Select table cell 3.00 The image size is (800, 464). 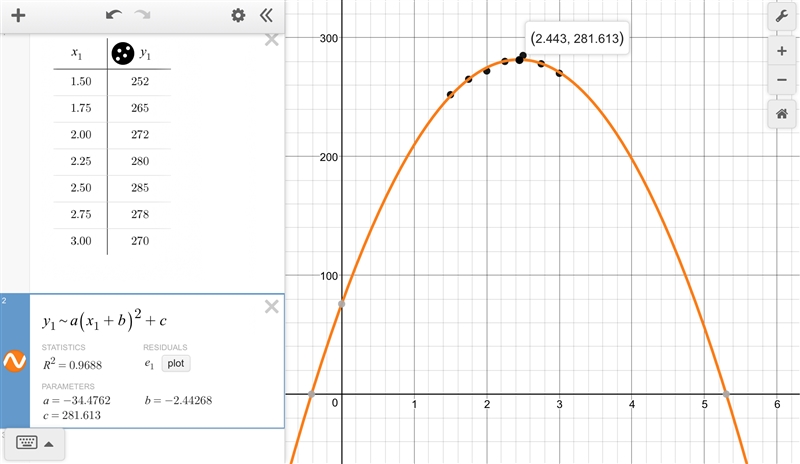pyautogui.click(x=81, y=241)
